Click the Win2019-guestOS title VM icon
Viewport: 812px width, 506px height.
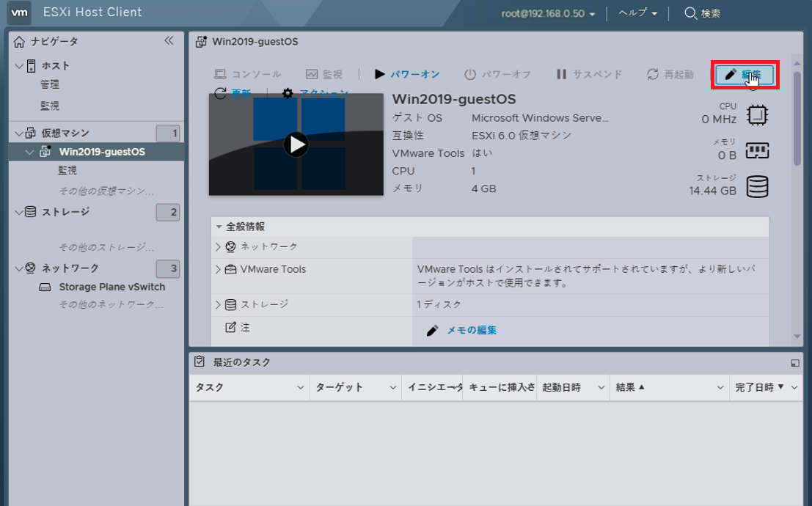click(202, 42)
